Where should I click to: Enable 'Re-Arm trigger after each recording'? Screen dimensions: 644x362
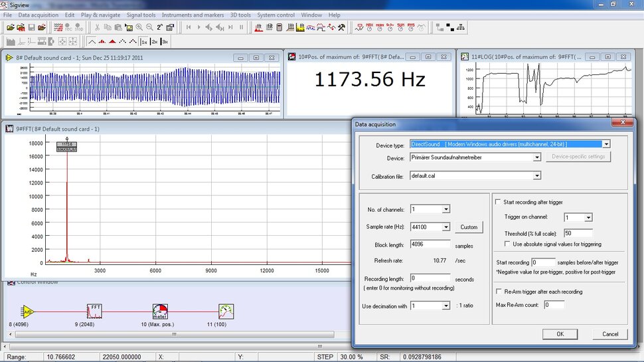tap(499, 292)
